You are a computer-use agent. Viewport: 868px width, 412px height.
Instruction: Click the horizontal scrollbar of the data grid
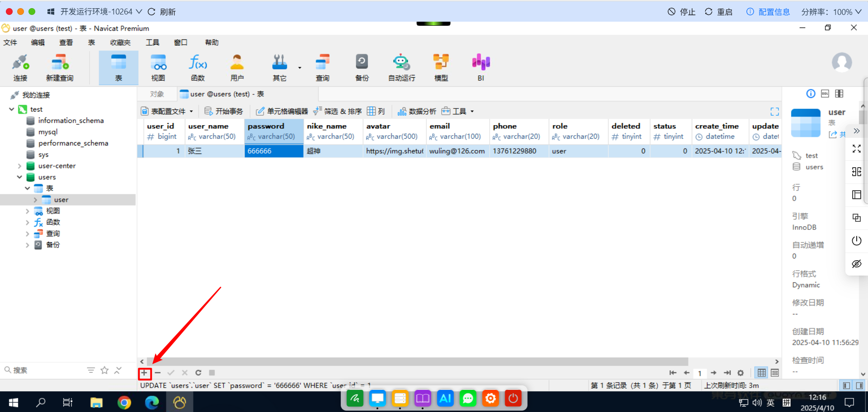tap(417, 361)
